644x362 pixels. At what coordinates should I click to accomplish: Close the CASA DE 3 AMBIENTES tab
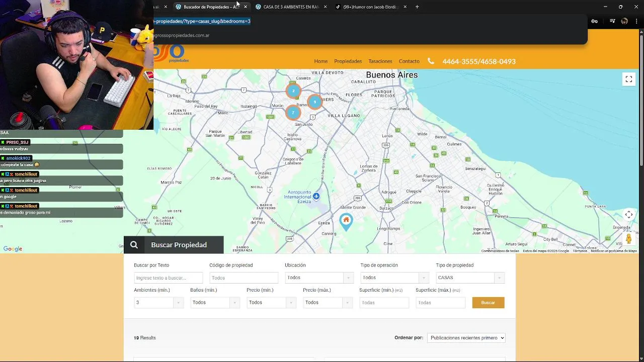[325, 7]
